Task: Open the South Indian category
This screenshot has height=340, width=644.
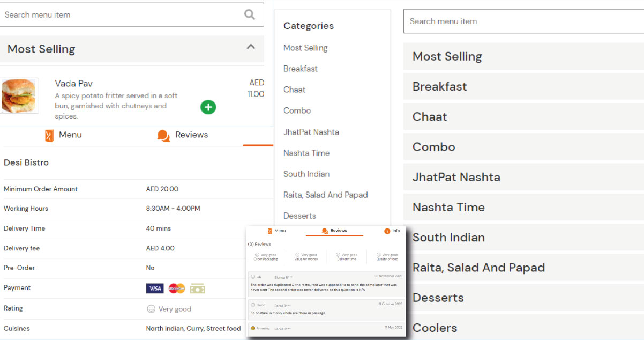Action: [x=306, y=174]
